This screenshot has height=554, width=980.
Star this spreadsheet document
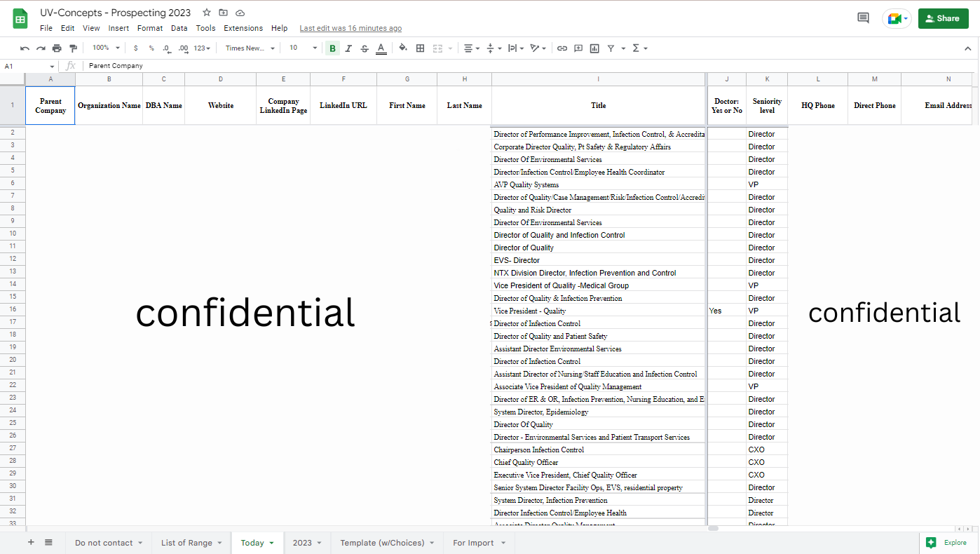207,13
